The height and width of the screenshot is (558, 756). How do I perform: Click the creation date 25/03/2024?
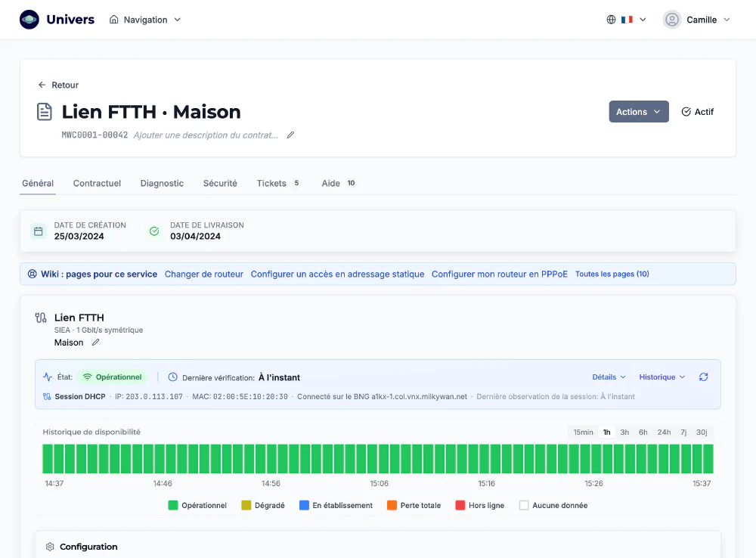pos(79,237)
